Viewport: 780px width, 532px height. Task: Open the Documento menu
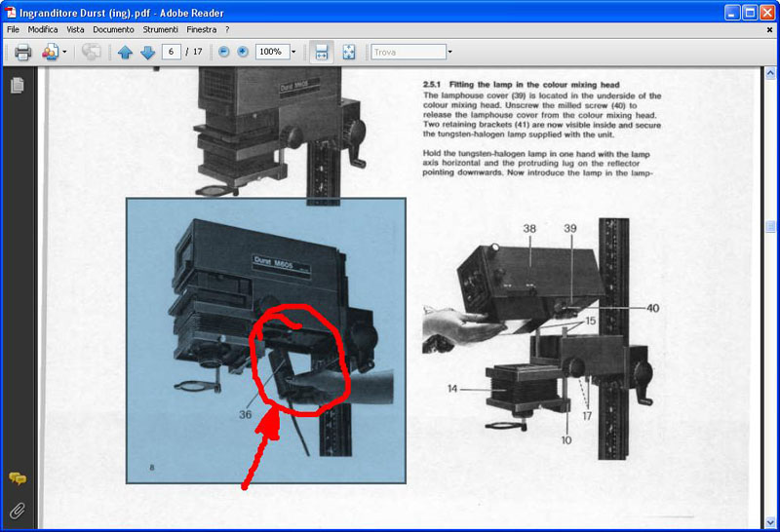113,30
